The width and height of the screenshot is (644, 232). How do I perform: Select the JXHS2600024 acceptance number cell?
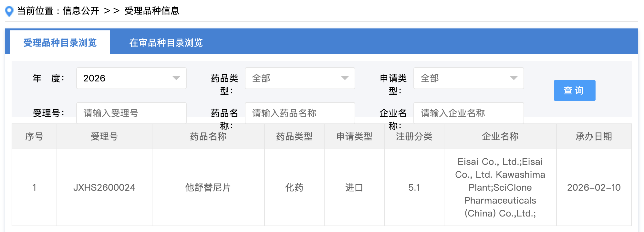[104, 187]
